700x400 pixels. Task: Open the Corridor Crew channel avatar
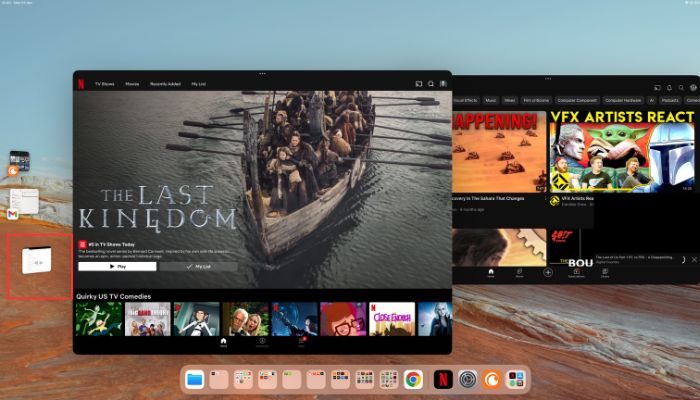click(x=555, y=201)
